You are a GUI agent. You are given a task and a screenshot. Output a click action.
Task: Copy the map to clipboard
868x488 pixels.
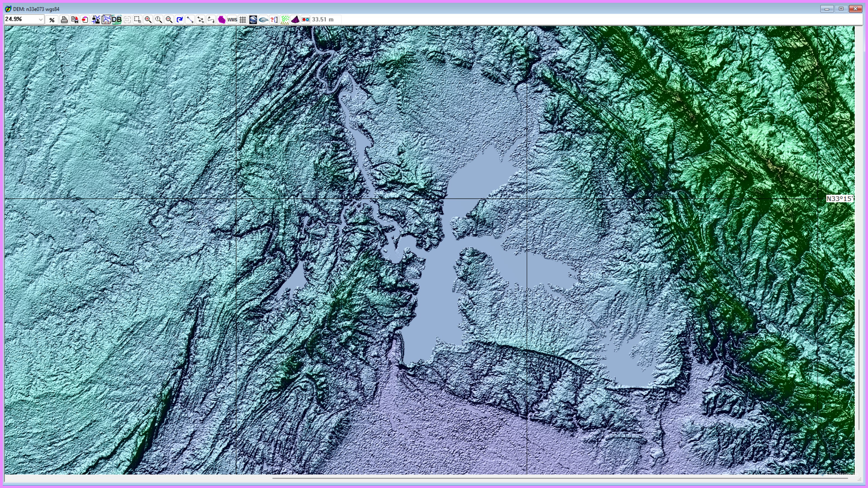click(x=85, y=20)
